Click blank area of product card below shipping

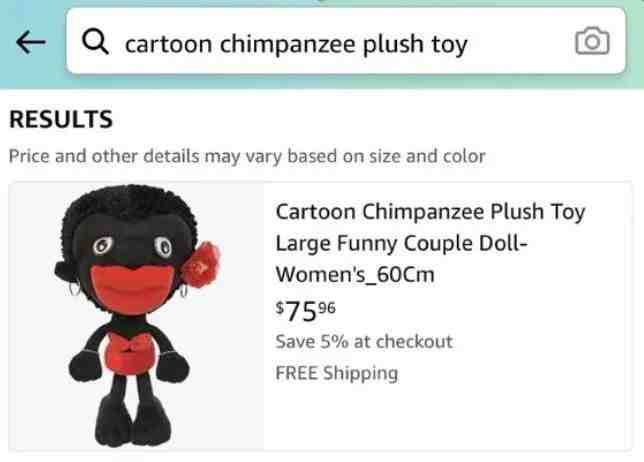pyautogui.click(x=448, y=417)
